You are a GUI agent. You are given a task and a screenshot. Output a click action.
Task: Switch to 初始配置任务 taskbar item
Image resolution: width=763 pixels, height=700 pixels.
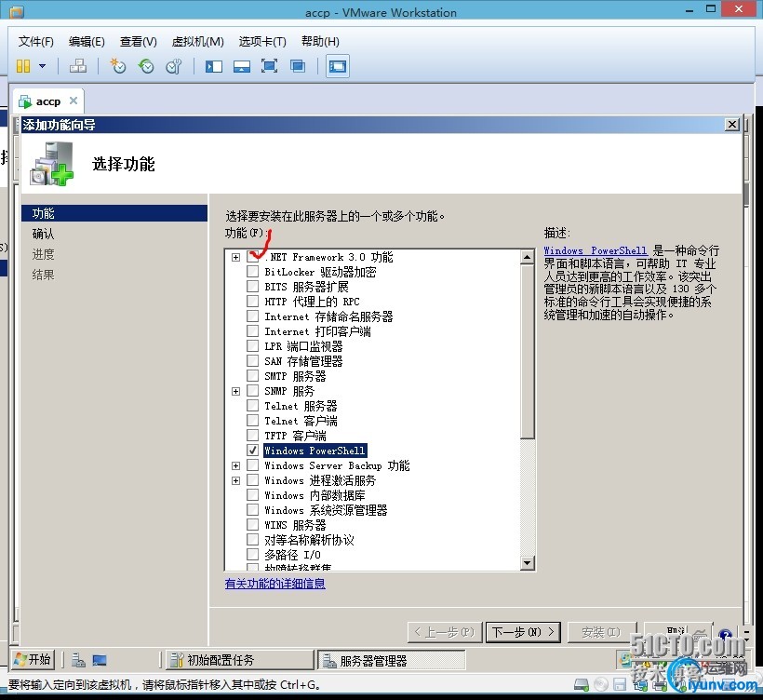pyautogui.click(x=240, y=660)
